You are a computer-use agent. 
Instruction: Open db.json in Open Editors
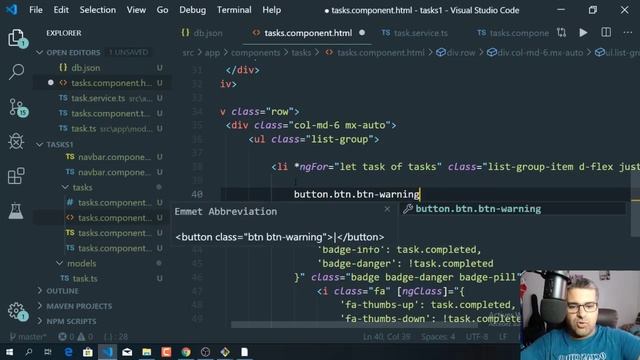[85, 68]
